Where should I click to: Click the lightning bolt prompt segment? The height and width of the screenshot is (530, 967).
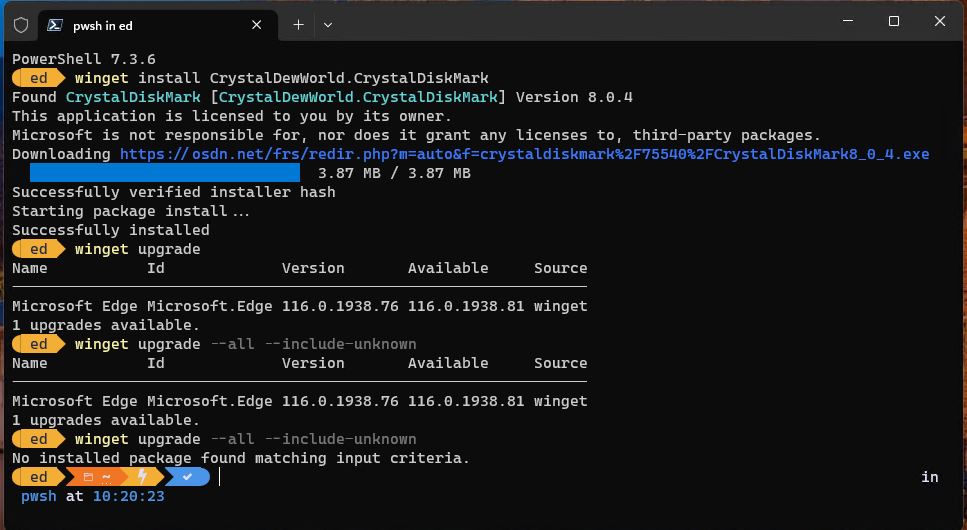(142, 477)
